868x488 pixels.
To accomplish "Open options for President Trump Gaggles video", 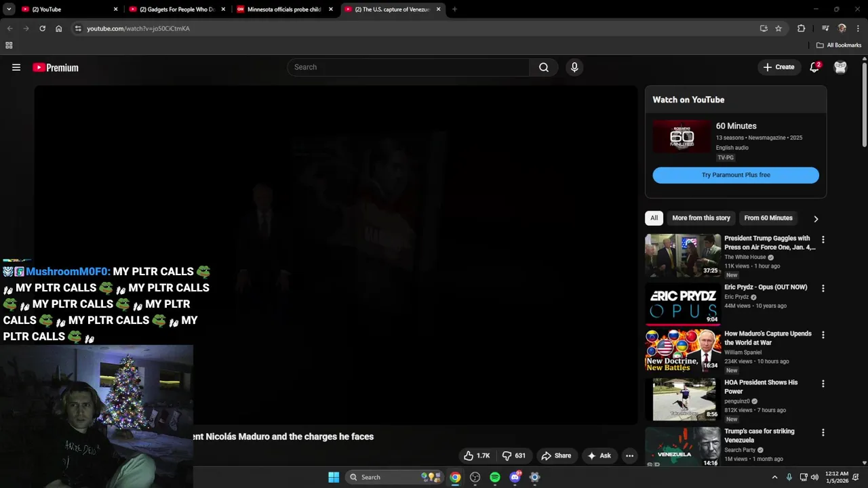I will [823, 240].
